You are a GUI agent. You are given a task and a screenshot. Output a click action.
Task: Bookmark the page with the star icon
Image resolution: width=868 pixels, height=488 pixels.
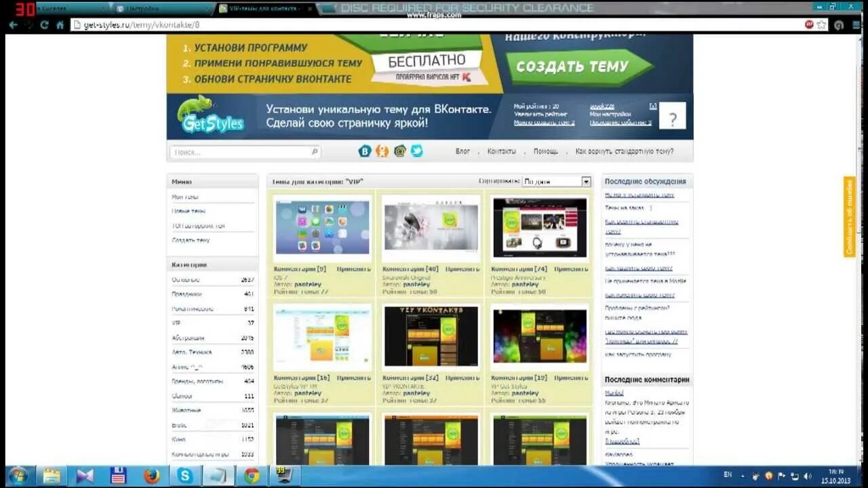(x=821, y=24)
